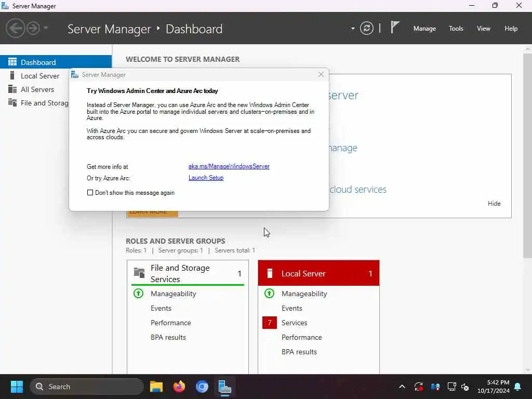
Task: Open BPA results under Local Server tile
Action: 299,352
